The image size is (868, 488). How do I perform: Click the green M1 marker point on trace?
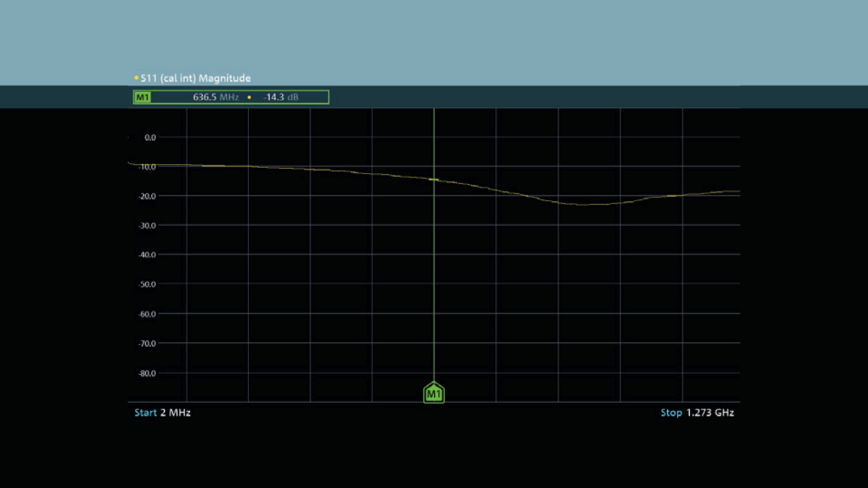coord(434,180)
